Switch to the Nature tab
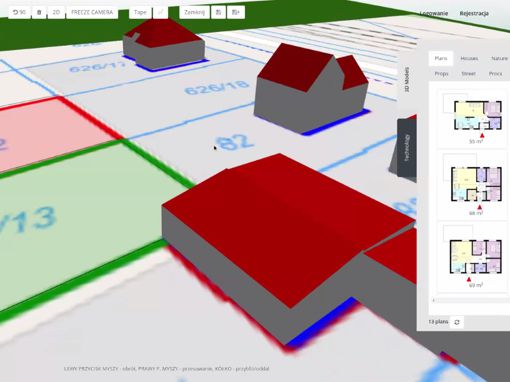 pos(499,58)
